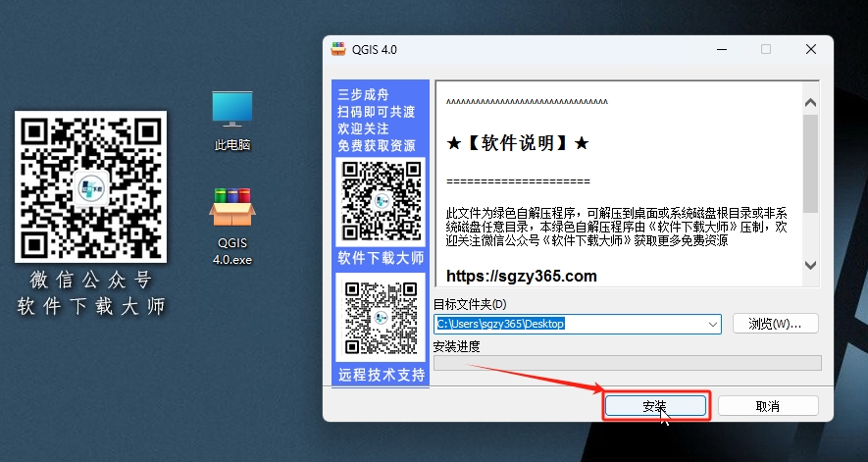Click the scroll-up arrow in description box
The image size is (868, 462).
(x=810, y=102)
